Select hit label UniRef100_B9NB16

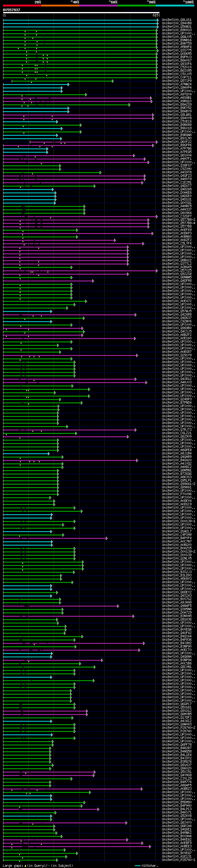177,40
